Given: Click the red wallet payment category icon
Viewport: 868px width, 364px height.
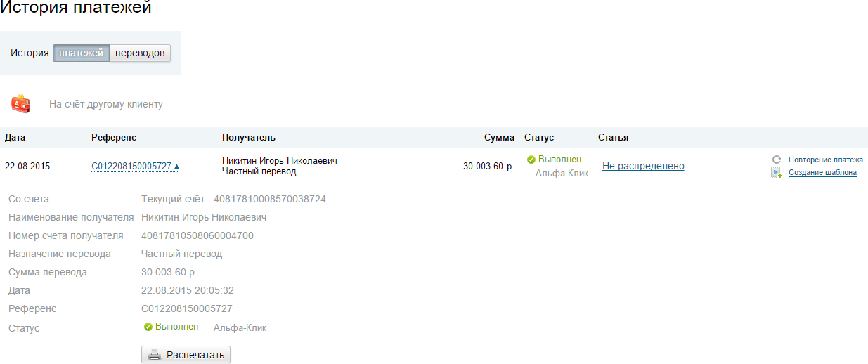Looking at the screenshot, I should pyautogui.click(x=20, y=104).
